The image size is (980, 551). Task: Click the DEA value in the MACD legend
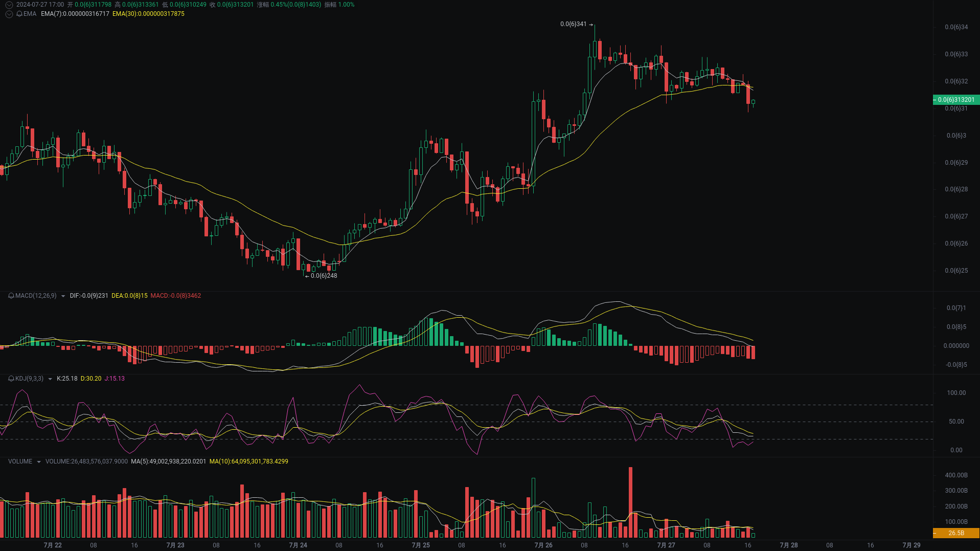coord(129,296)
